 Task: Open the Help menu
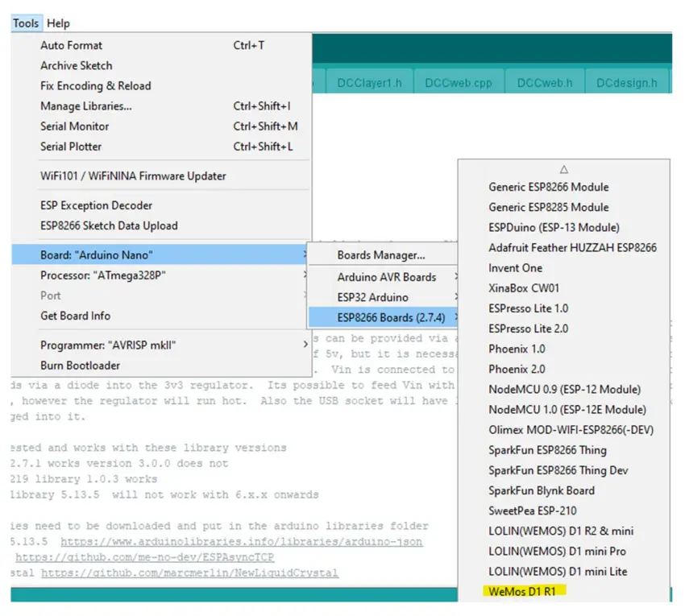click(x=58, y=23)
